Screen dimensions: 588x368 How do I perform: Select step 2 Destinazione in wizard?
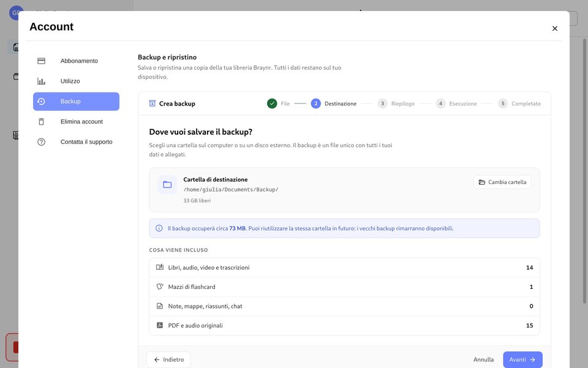[334, 103]
